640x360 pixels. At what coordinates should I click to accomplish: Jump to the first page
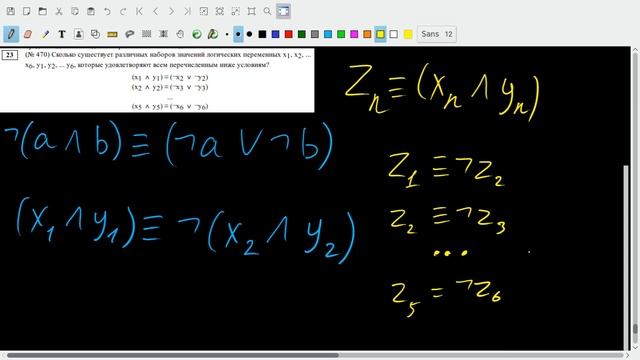(139, 11)
